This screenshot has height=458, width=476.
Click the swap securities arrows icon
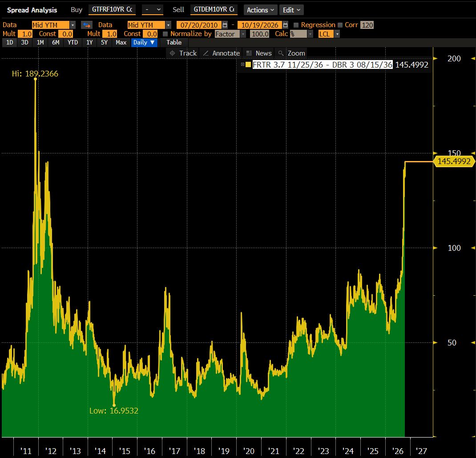87,25
